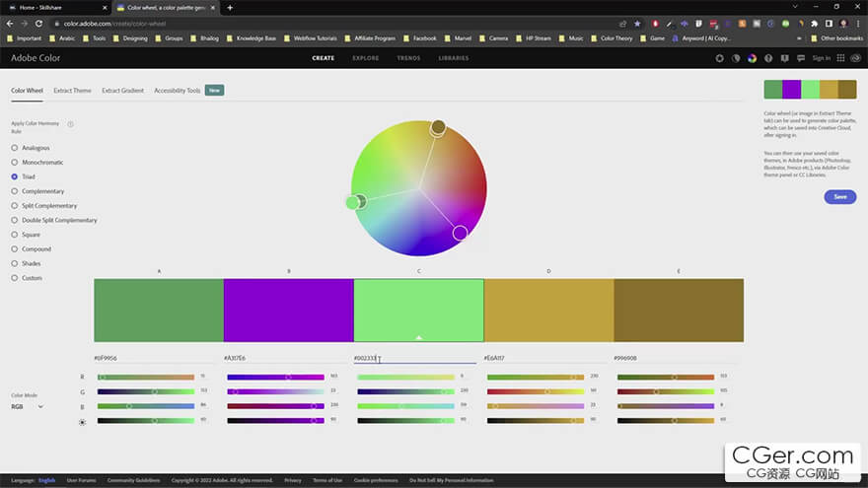Click the first icon in the Adobe header icon row
Viewport: 868px width, 488px height.
(719, 58)
